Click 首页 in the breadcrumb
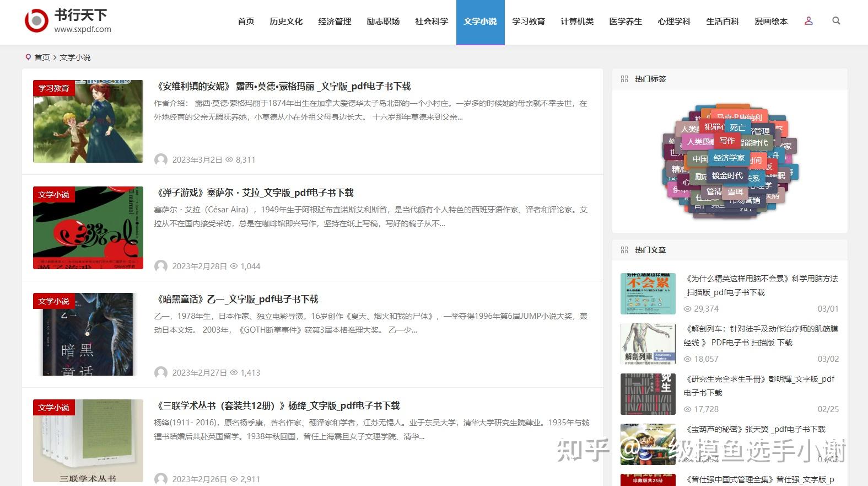The width and height of the screenshot is (868, 486). tap(42, 57)
